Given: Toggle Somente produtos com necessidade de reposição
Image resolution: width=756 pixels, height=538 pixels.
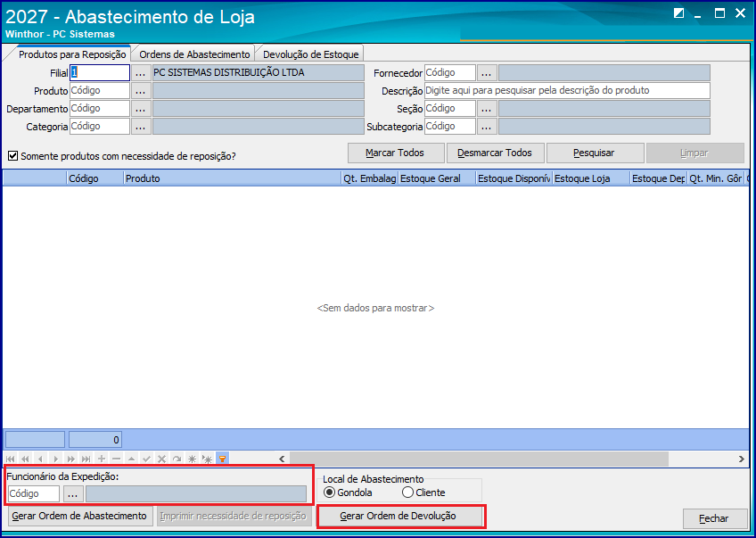Looking at the screenshot, I should coord(13,156).
